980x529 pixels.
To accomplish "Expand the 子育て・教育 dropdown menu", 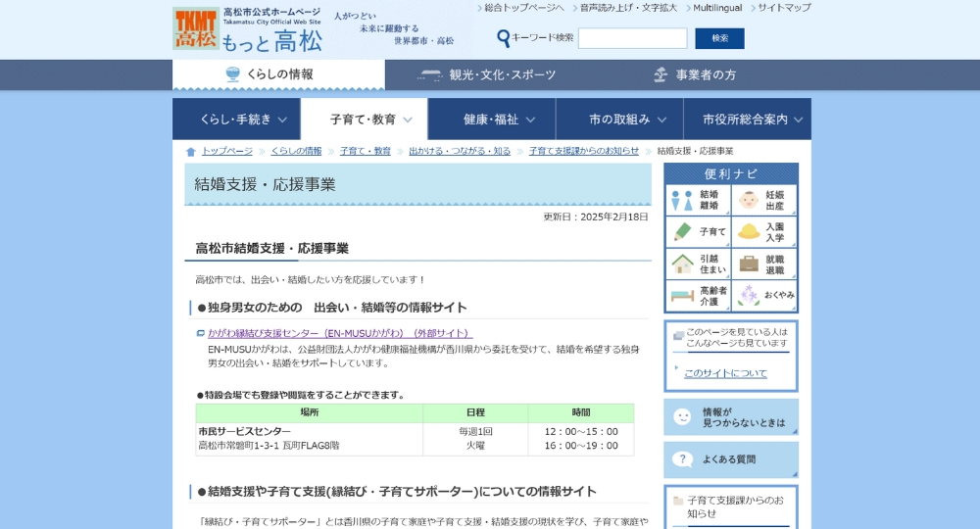I will tap(365, 120).
